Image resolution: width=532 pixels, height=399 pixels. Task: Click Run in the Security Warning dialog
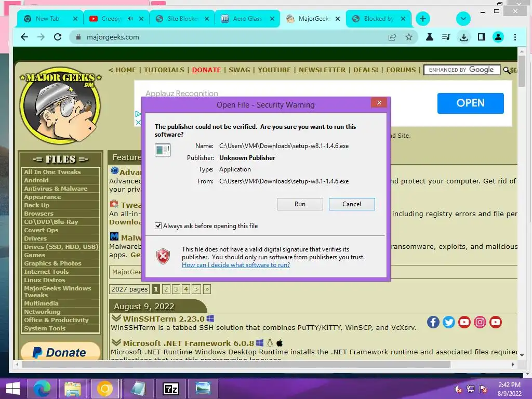pos(300,204)
